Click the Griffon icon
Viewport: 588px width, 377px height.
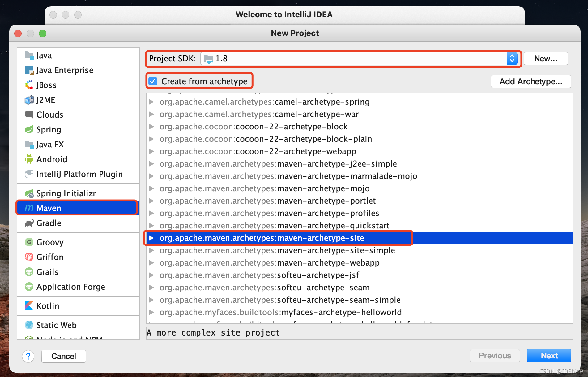(x=29, y=257)
